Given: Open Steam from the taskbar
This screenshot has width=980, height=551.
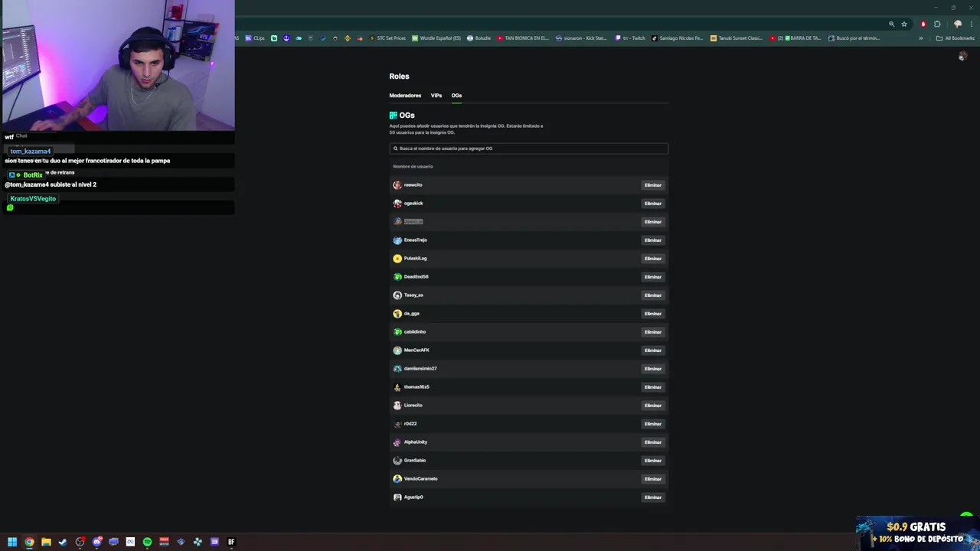Looking at the screenshot, I should pyautogui.click(x=63, y=542).
